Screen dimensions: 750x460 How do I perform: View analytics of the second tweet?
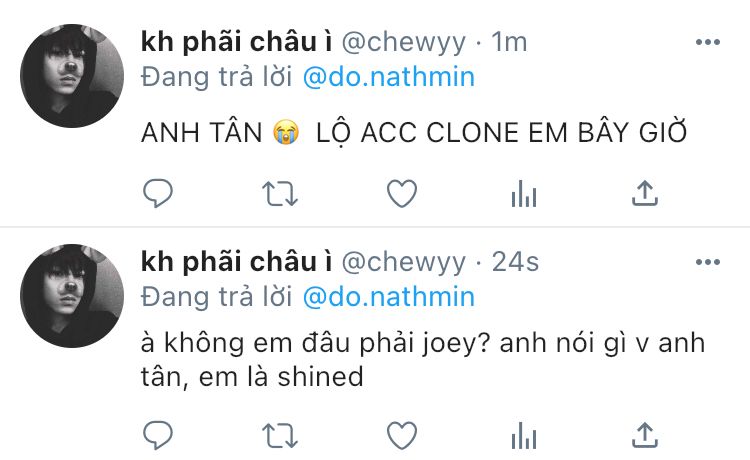524,436
